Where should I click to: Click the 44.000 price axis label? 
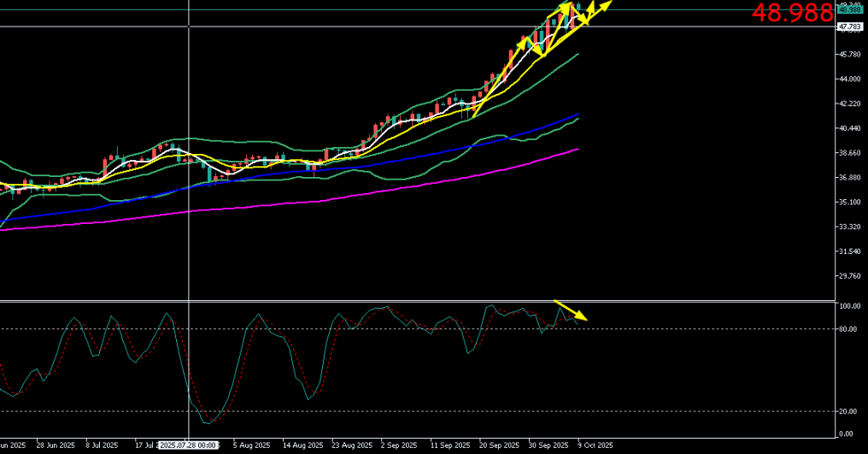[x=851, y=80]
